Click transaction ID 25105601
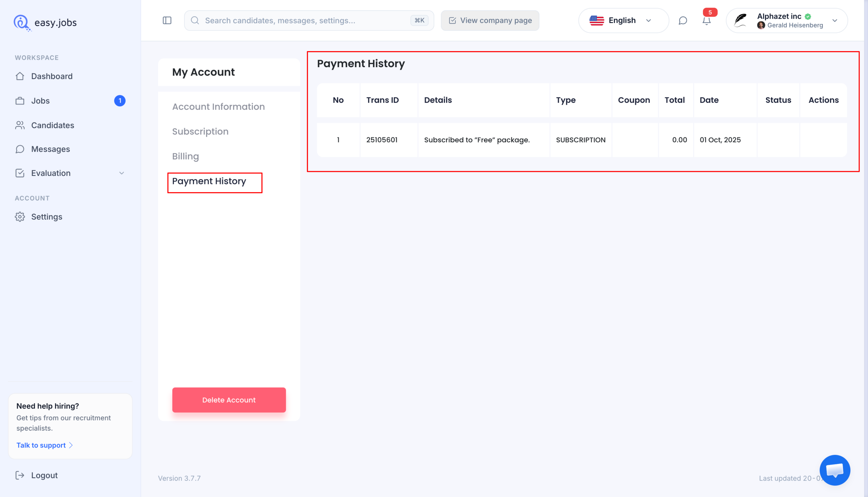This screenshot has width=868, height=497. tap(381, 140)
